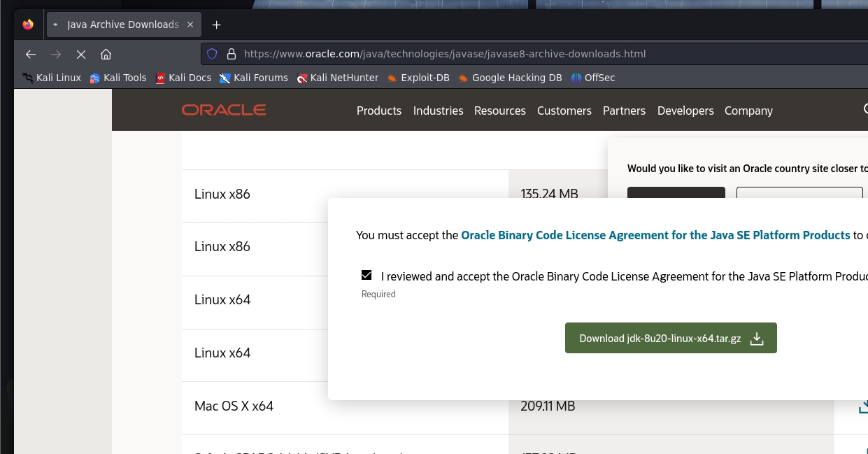868x454 pixels.
Task: Click the shield tracking protection icon
Action: coord(212,54)
